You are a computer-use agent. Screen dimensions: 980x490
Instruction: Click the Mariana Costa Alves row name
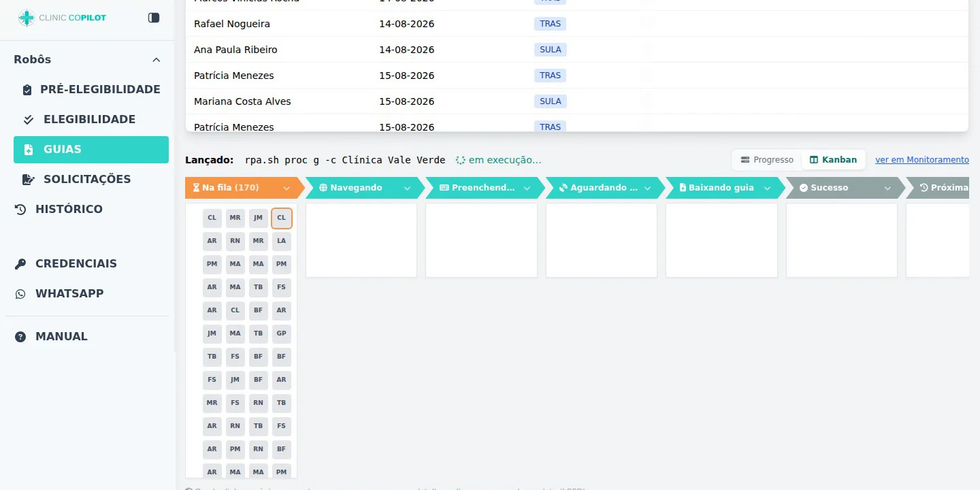[x=242, y=101]
